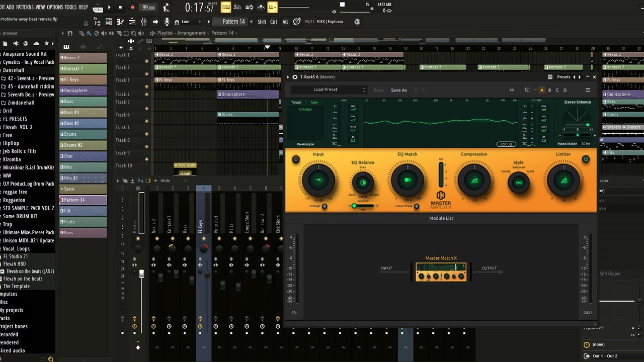The height and width of the screenshot is (362, 644).
Task: Adjust the Stereo Enhance slider
Action: pos(577,135)
